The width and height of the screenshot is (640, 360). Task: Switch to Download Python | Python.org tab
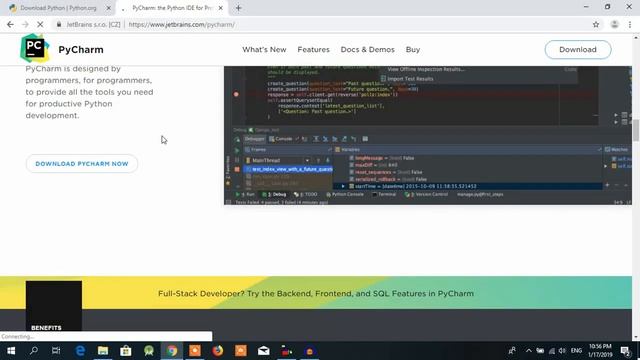[58, 8]
